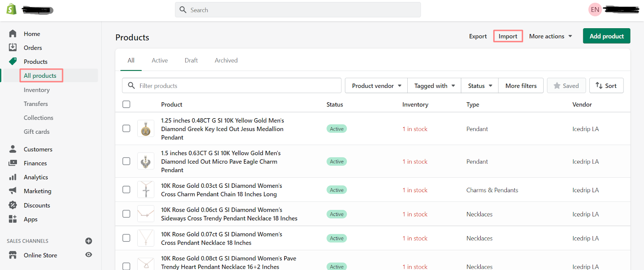The image size is (644, 270).
Task: Click the Discounts badge icon
Action: pos(13,205)
